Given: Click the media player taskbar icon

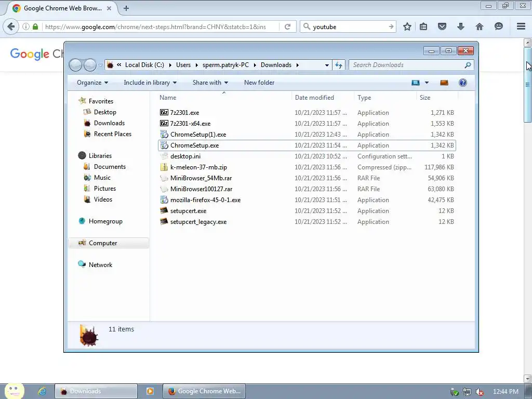Looking at the screenshot, I should coord(150,391).
